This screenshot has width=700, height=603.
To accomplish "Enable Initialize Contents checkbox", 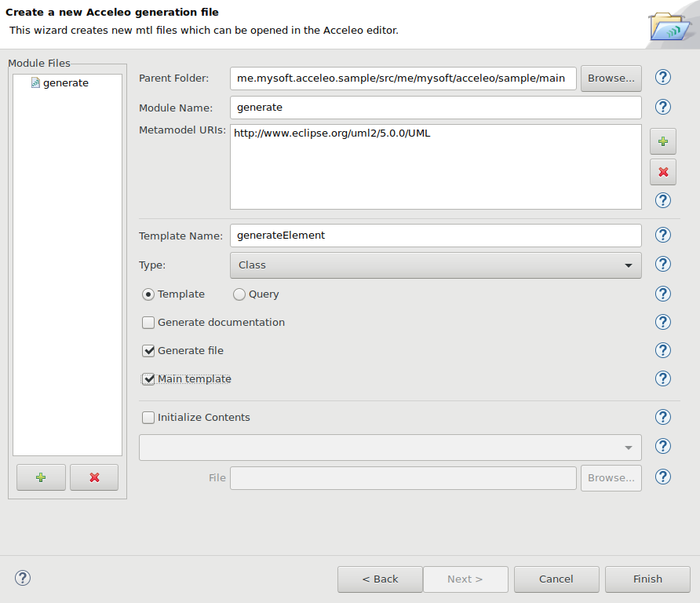I will coord(148,418).
